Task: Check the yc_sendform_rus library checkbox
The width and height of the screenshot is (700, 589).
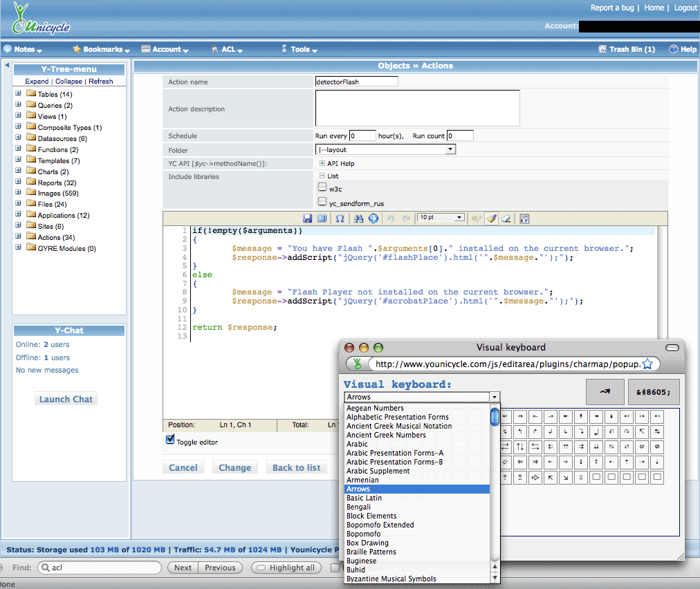Action: pyautogui.click(x=322, y=202)
